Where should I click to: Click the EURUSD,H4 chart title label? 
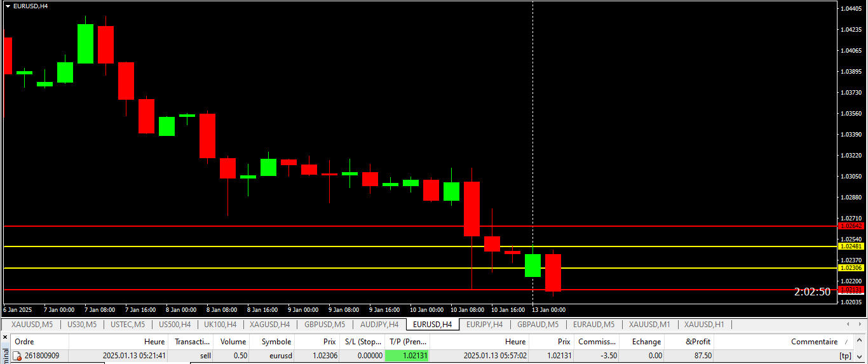[31, 6]
